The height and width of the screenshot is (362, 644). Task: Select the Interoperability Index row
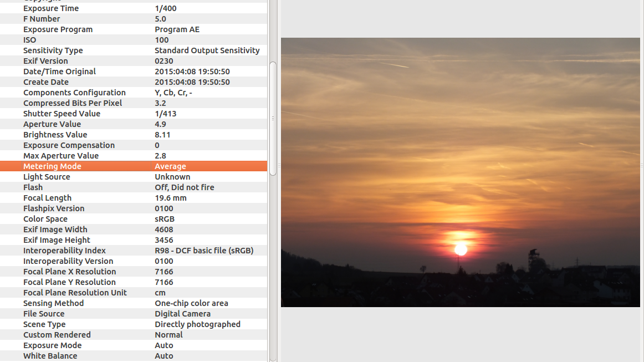[134, 250]
